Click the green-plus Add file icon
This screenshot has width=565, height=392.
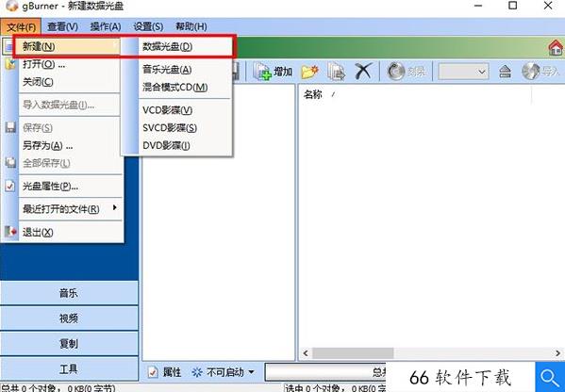pyautogui.click(x=262, y=72)
